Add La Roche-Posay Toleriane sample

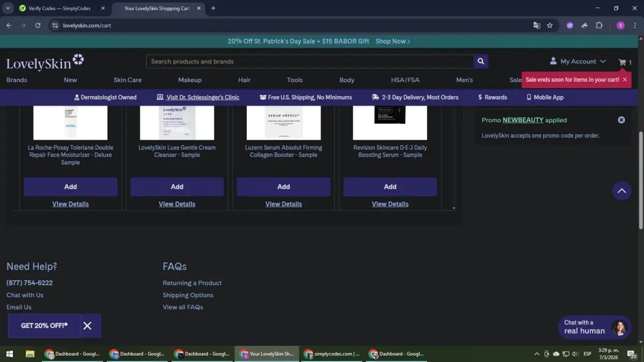tap(70, 187)
